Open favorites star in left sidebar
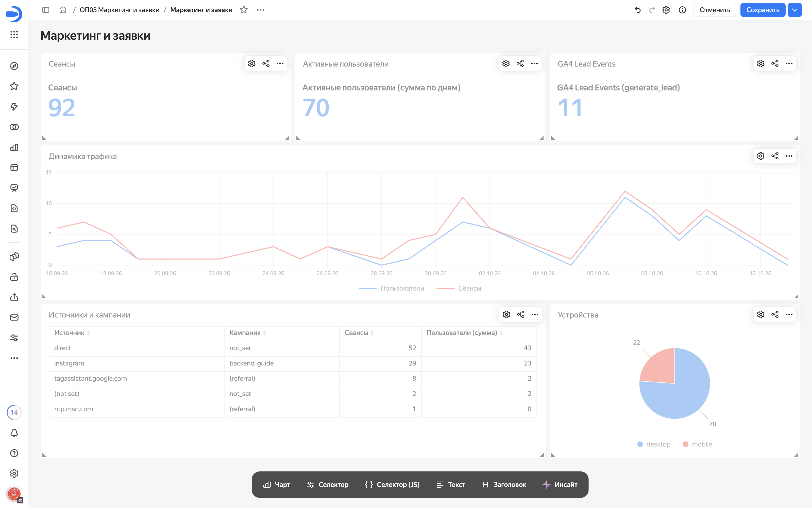This screenshot has width=812, height=508. click(14, 86)
